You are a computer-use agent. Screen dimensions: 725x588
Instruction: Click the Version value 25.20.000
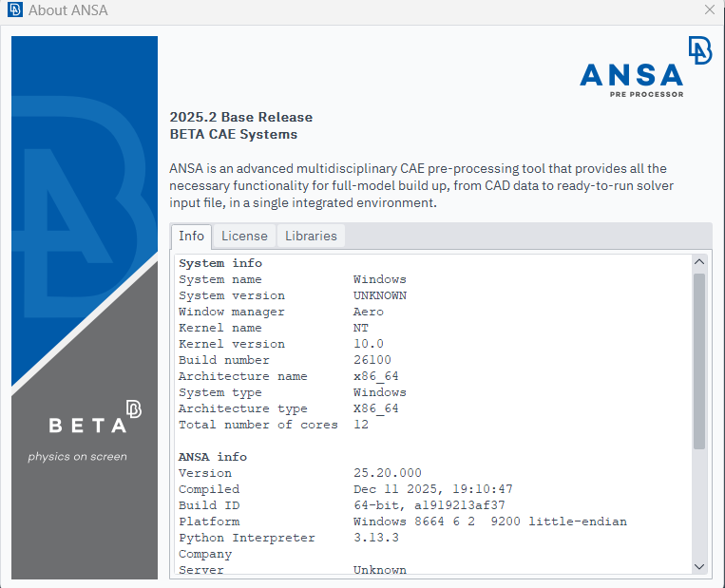coord(387,473)
